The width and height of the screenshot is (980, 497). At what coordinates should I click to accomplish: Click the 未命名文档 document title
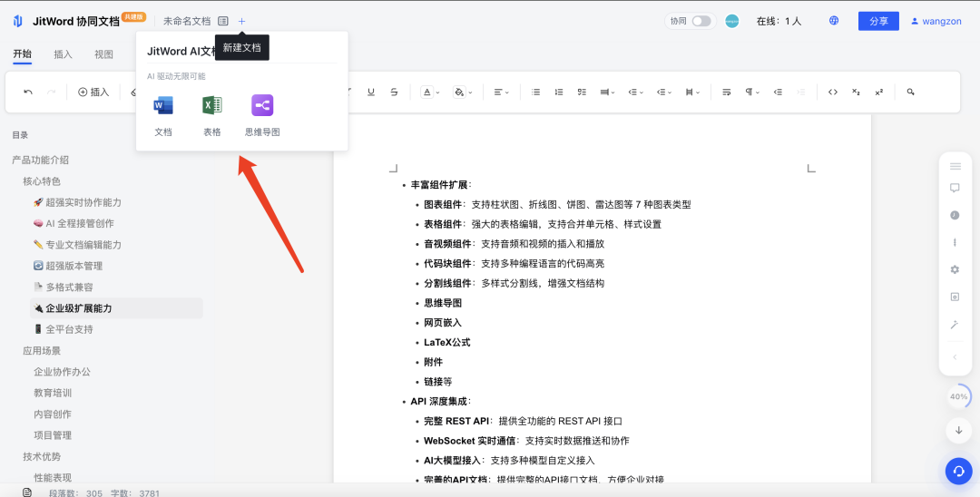point(187,21)
